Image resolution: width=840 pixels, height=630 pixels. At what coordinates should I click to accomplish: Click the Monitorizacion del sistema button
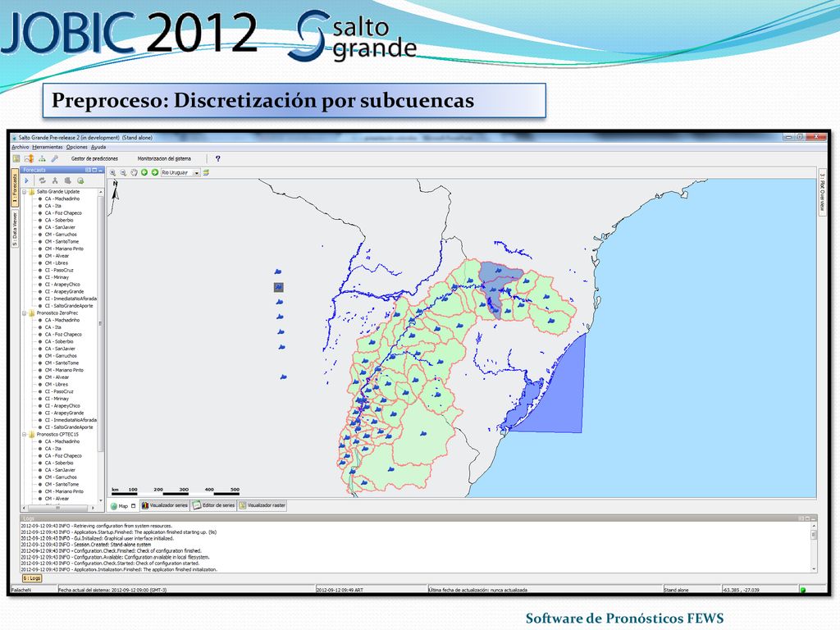pos(164,158)
